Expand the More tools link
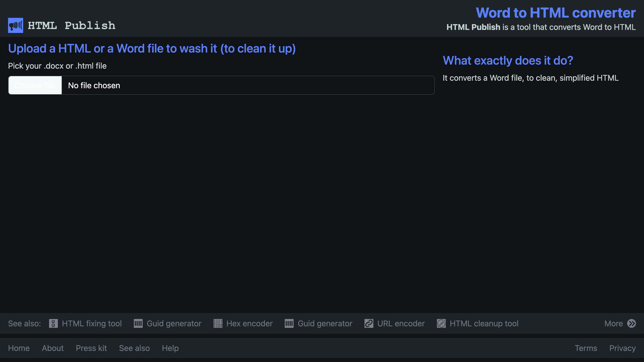Screen dimensions: 644x362 coord(614,323)
